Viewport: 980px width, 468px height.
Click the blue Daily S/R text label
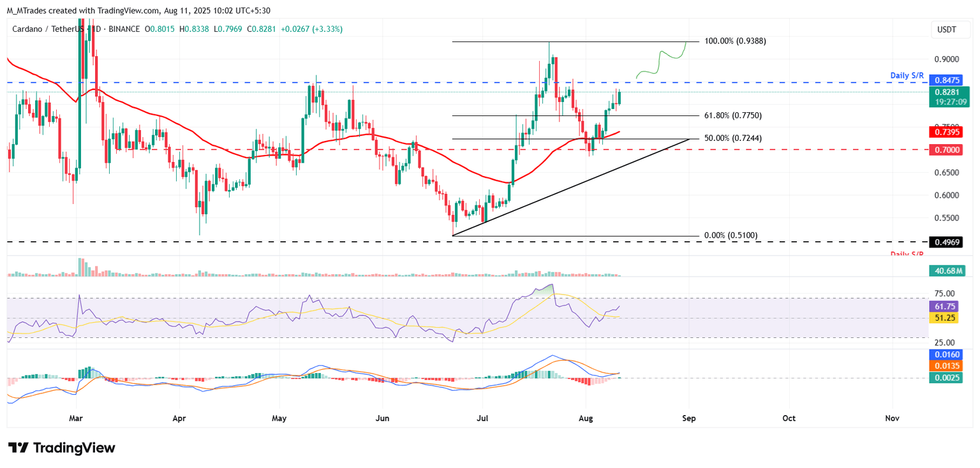click(x=907, y=75)
